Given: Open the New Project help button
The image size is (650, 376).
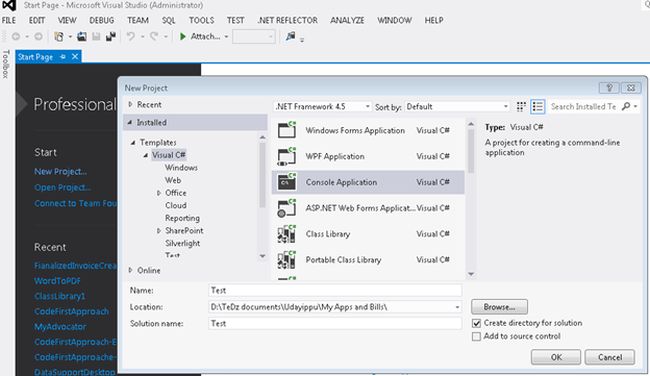Looking at the screenshot, I should pyautogui.click(x=609, y=87).
